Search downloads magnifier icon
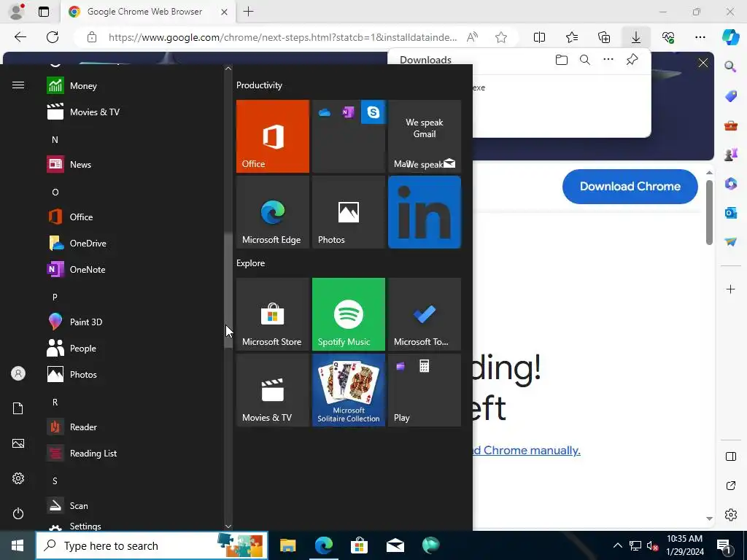 click(x=585, y=60)
